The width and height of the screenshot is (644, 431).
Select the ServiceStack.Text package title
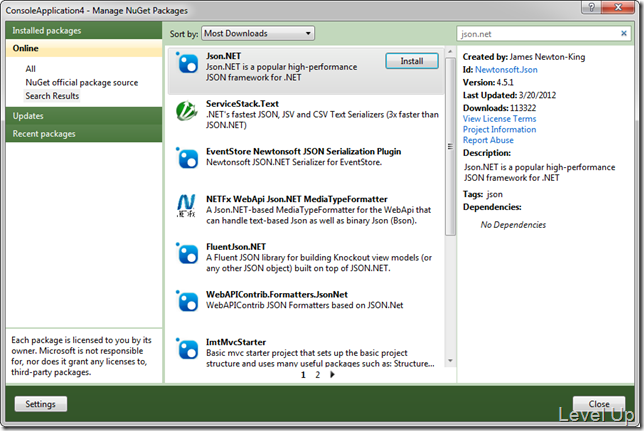tap(242, 104)
